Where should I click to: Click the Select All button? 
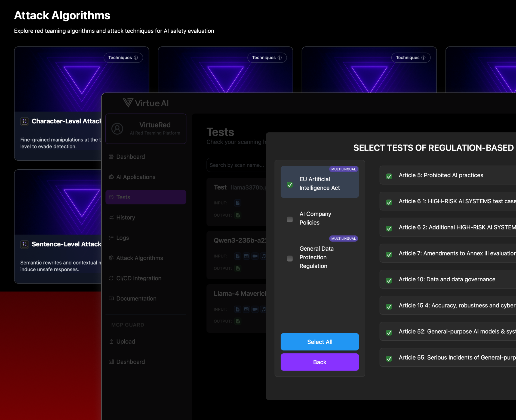pos(320,342)
